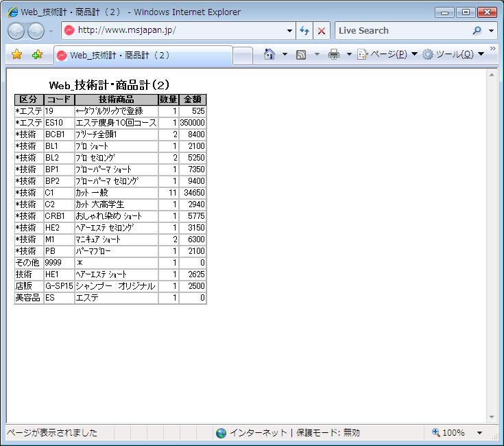Image resolution: width=504 pixels, height=446 pixels.
Task: Click the page scrollbar up arrow
Action: point(492,75)
